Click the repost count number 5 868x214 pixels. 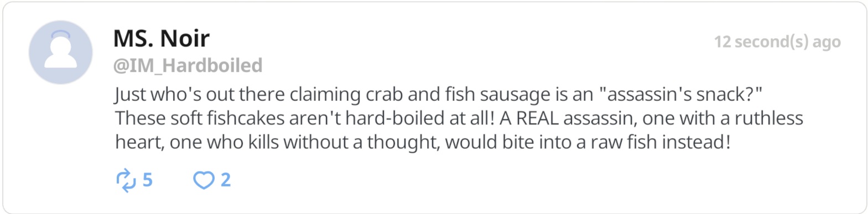[147, 180]
